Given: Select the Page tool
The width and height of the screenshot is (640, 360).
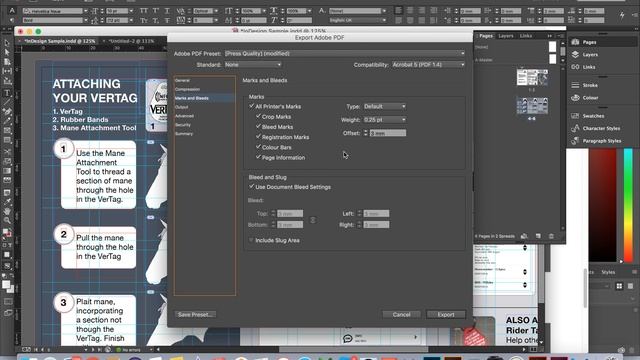Looking at the screenshot, I should coord(7,62).
